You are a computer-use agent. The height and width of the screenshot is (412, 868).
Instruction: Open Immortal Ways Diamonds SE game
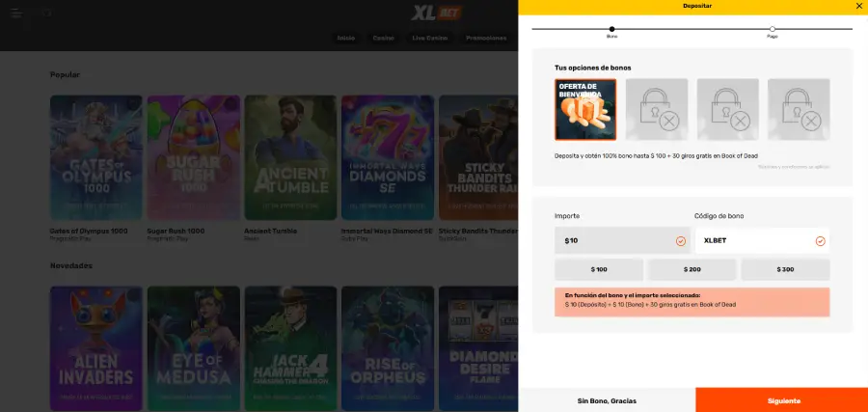pos(388,158)
